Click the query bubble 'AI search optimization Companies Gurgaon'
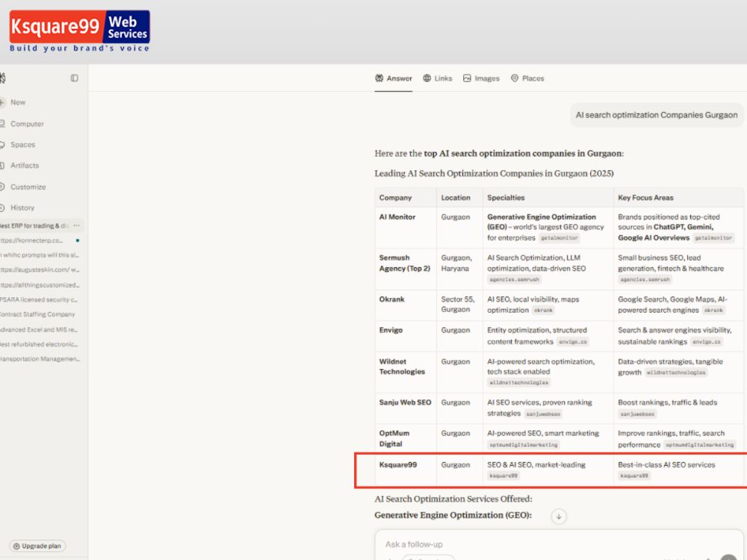 pos(657,115)
